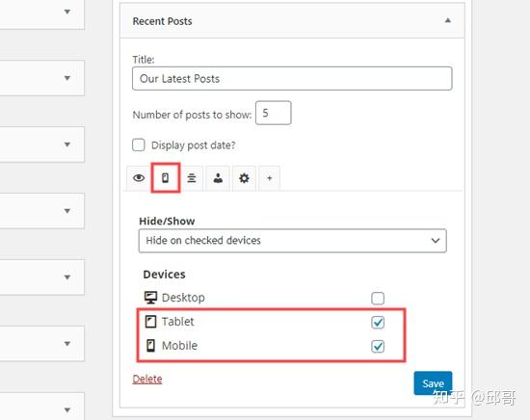The image size is (530, 420).
Task: Uncheck the Mobile device checkbox
Action: [x=378, y=347]
